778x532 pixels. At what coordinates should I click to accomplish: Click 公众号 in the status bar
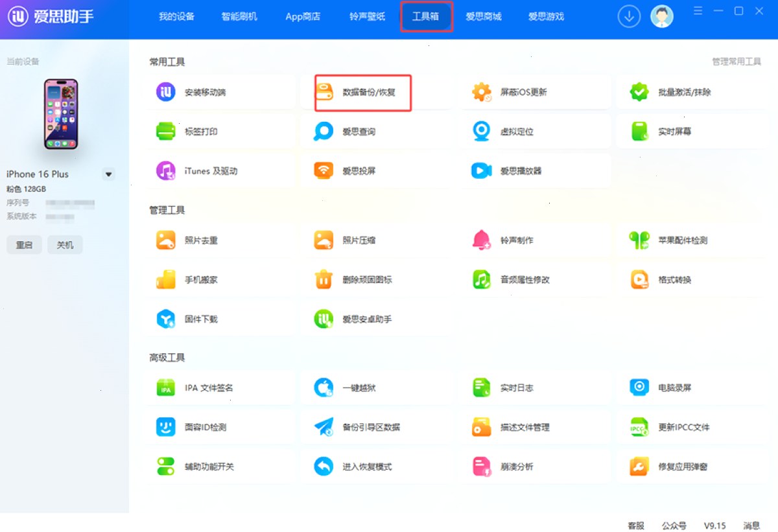pos(674,526)
